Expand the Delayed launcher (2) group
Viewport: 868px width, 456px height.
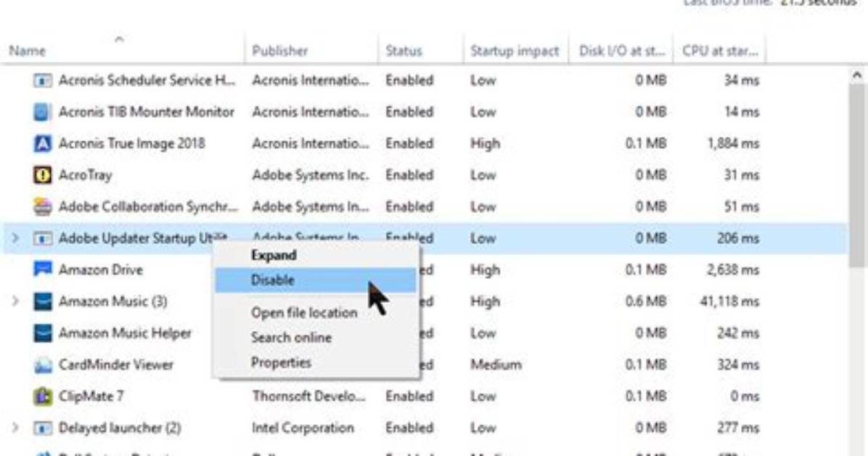click(15, 428)
